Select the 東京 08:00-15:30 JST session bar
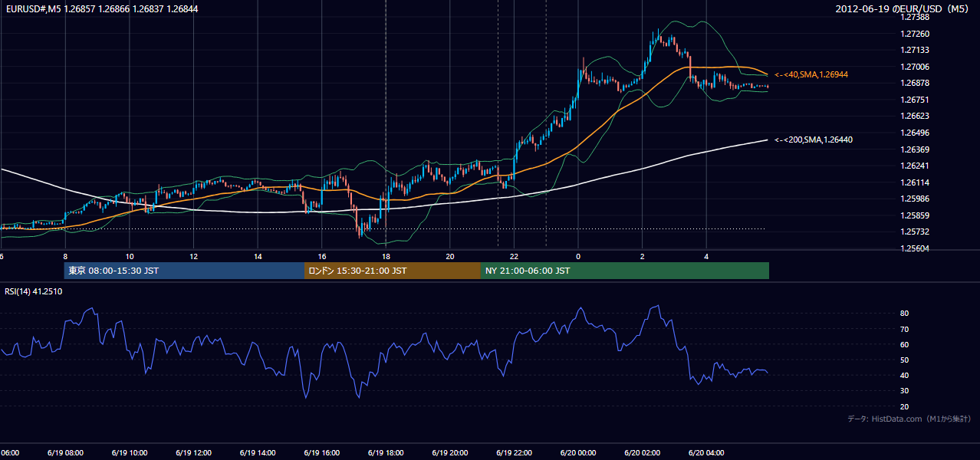 [x=184, y=271]
